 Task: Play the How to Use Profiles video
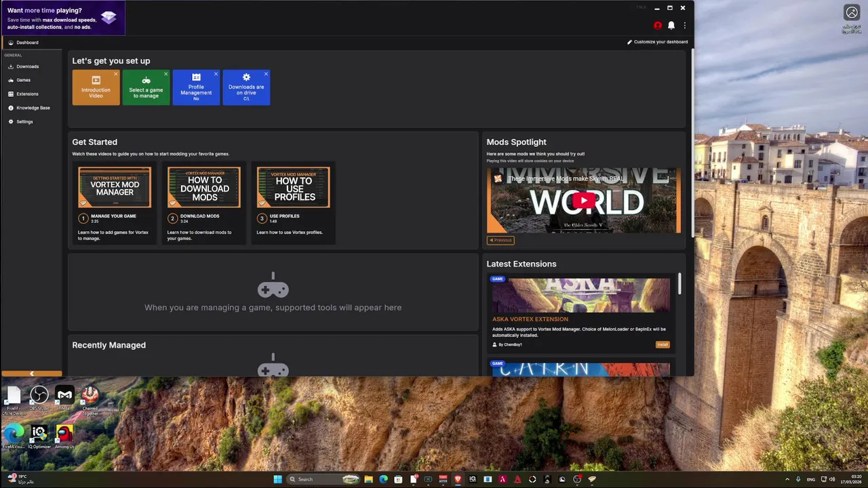click(294, 187)
